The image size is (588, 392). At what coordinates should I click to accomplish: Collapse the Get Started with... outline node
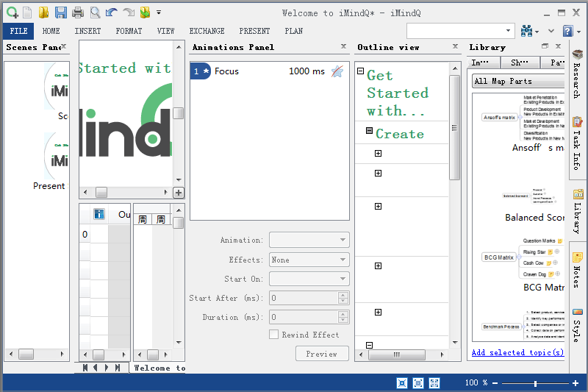click(360, 71)
